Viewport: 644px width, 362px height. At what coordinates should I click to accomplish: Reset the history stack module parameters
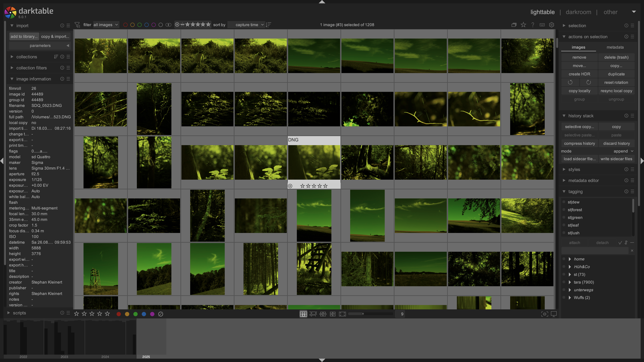[x=626, y=116]
